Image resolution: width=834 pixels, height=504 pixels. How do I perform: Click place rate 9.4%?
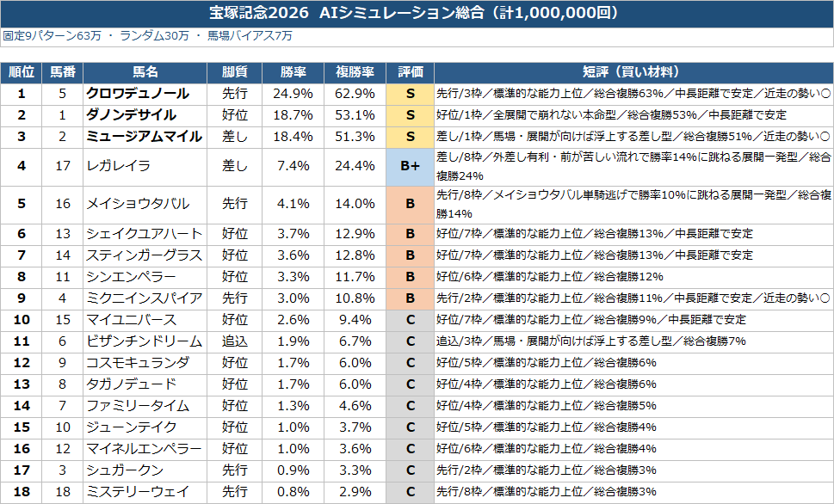[355, 320]
